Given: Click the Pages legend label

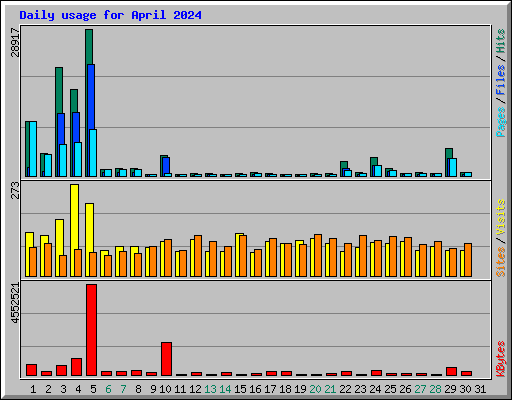Looking at the screenshot, I should [x=501, y=122].
